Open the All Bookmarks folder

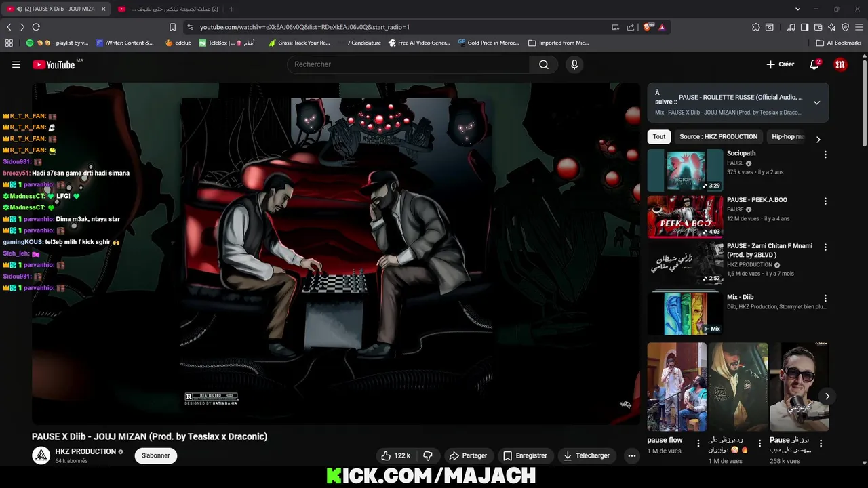tap(839, 43)
